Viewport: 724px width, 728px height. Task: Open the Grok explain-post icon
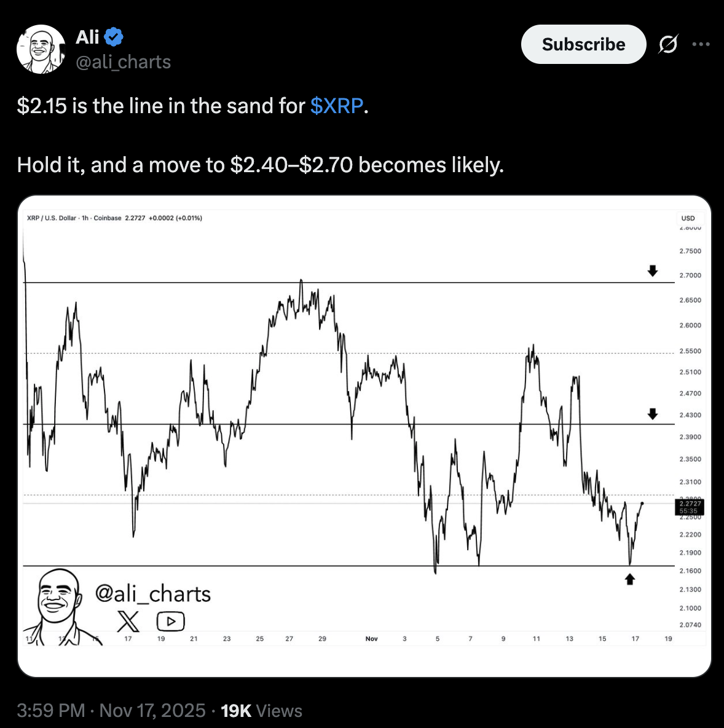[x=668, y=44]
